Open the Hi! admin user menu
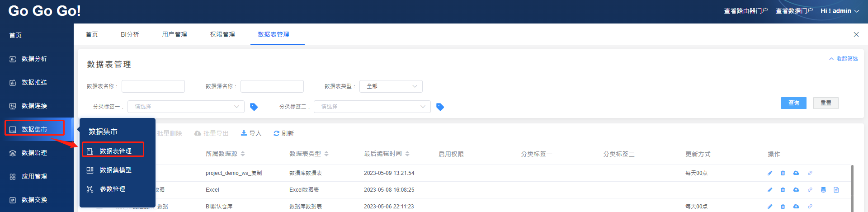The width and height of the screenshot is (868, 212). (840, 11)
